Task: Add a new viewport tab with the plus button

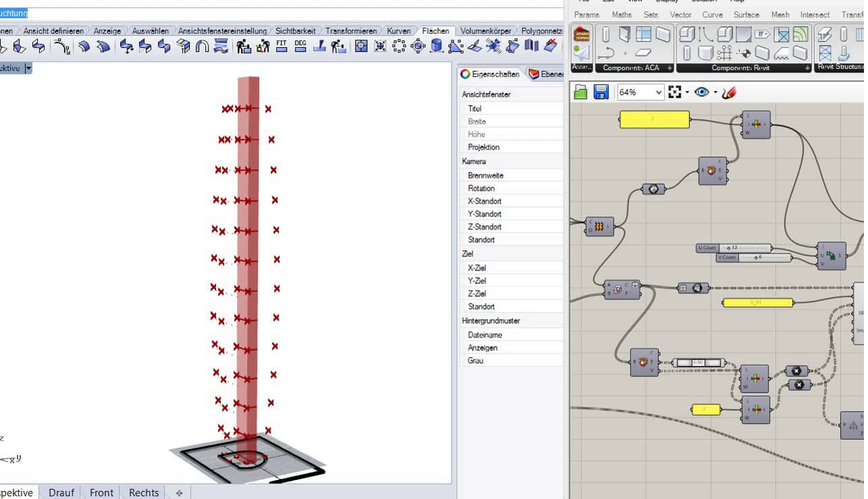Action: pos(179,493)
